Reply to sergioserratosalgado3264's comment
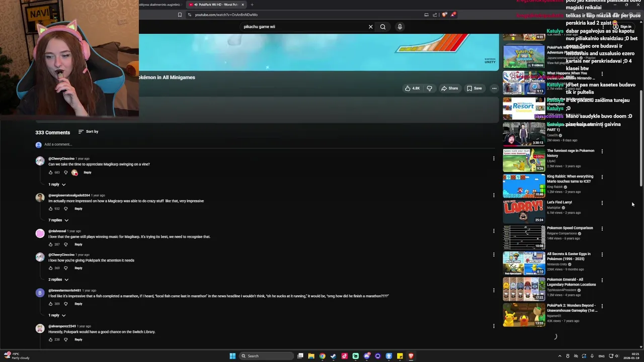Viewport: 644px width, 362px height. click(x=78, y=209)
